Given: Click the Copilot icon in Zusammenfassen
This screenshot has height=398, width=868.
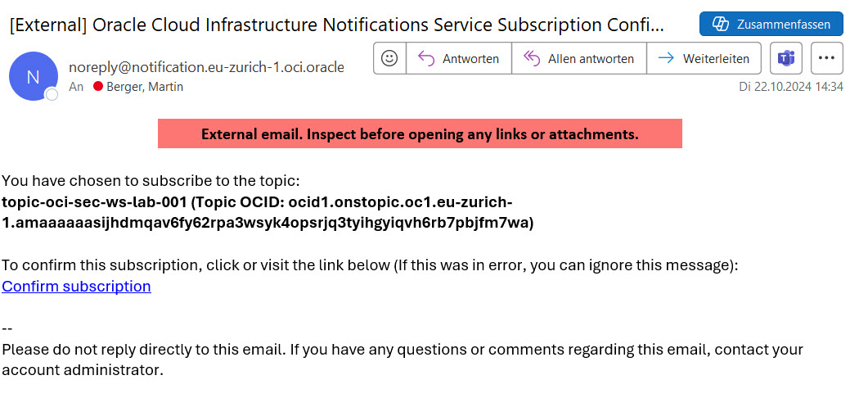Looking at the screenshot, I should 720,25.
